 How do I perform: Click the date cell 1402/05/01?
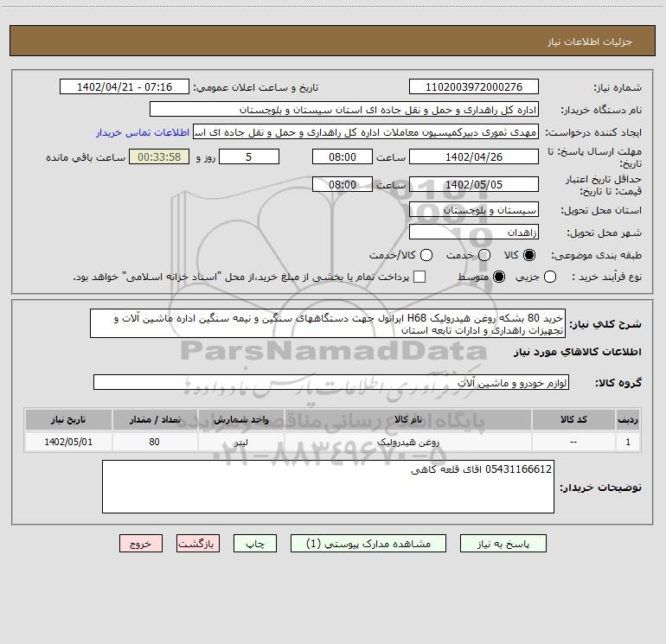(68, 442)
